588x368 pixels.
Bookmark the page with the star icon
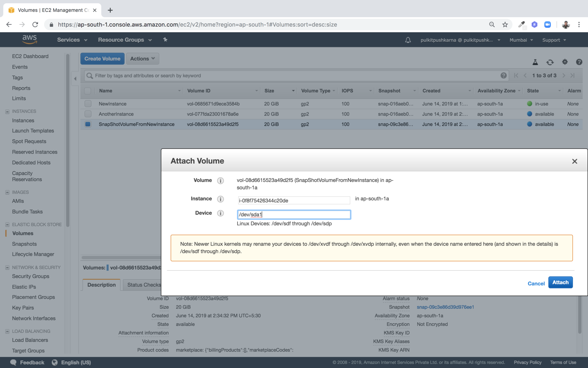[x=505, y=25]
